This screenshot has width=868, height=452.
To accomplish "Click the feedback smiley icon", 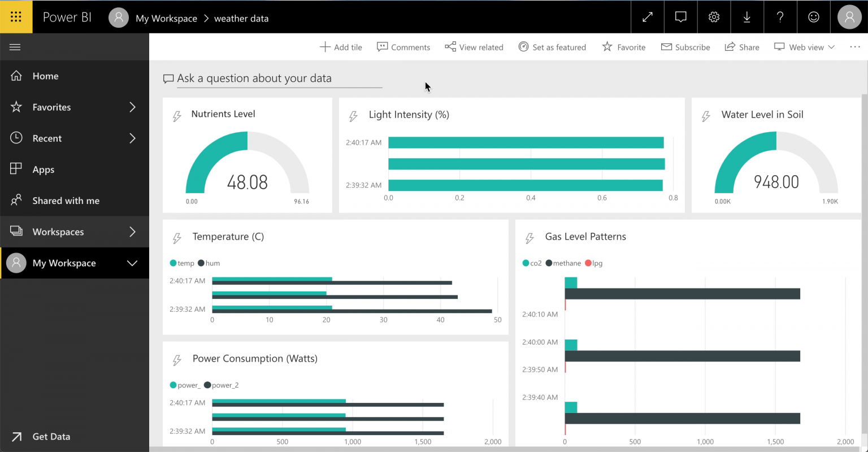I will pos(814,17).
